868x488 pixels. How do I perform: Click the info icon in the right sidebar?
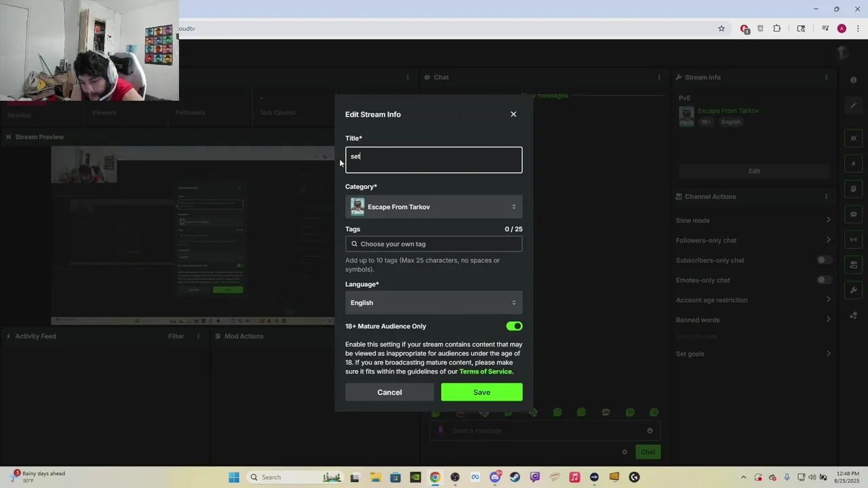click(x=854, y=80)
